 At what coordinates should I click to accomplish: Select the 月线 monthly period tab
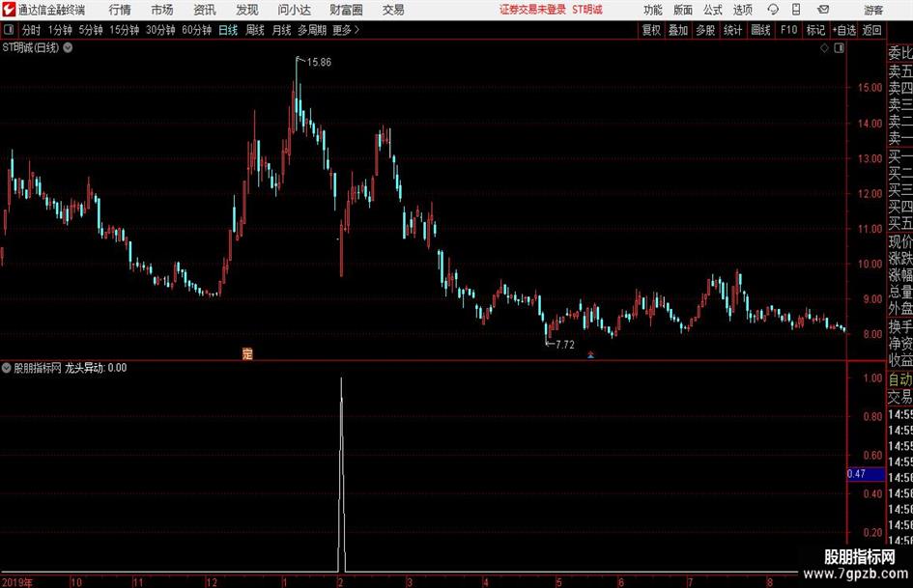[281, 30]
